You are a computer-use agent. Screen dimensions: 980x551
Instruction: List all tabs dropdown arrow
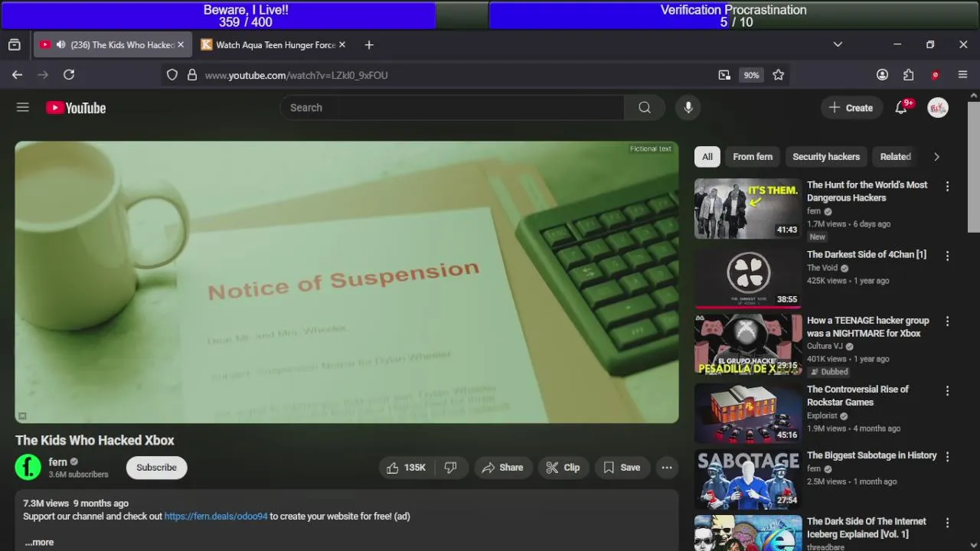838,45
